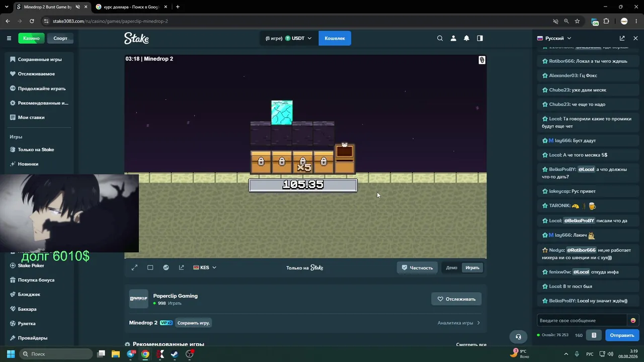Click the emoji picker in the chat input

[x=633, y=320]
